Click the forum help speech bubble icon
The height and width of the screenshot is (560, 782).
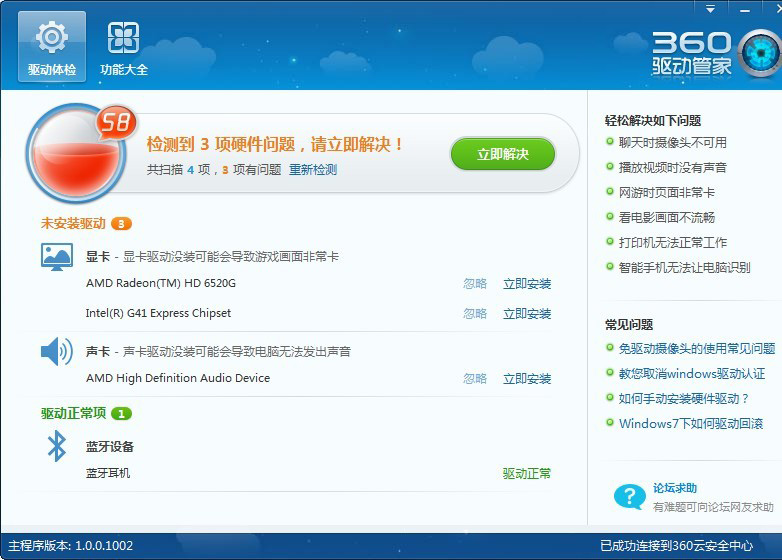pos(629,497)
